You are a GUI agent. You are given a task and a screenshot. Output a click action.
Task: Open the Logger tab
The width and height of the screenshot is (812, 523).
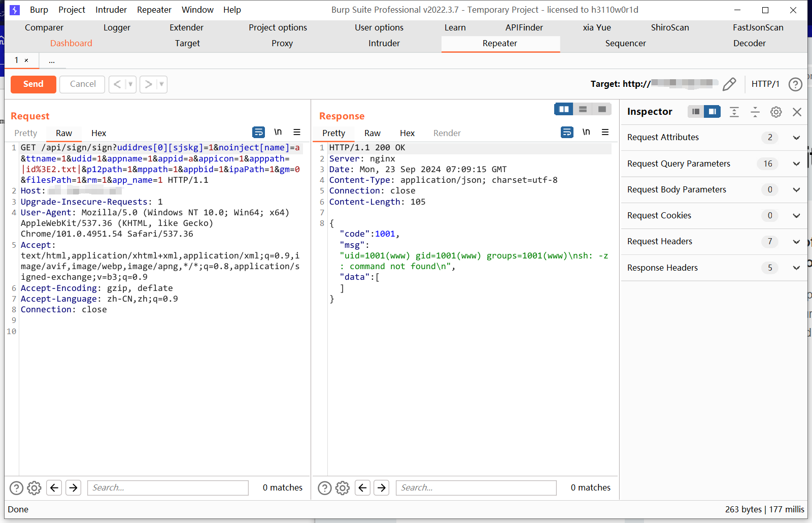point(117,27)
